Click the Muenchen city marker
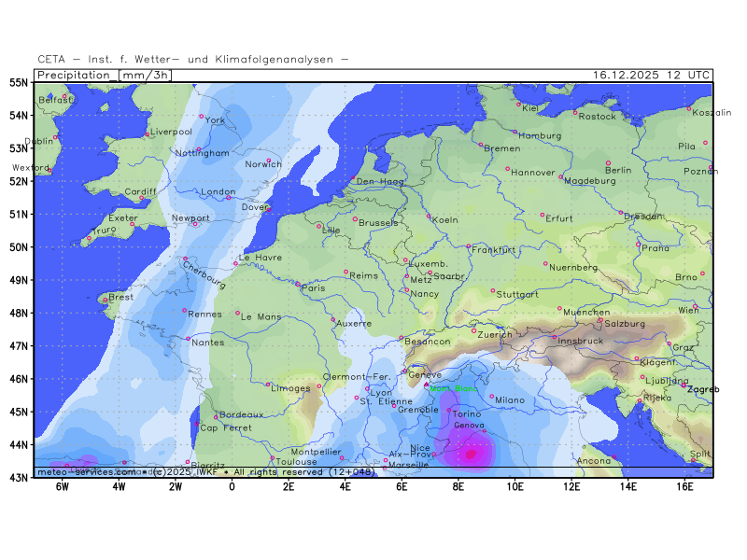747x560 pixels. [x=560, y=308]
